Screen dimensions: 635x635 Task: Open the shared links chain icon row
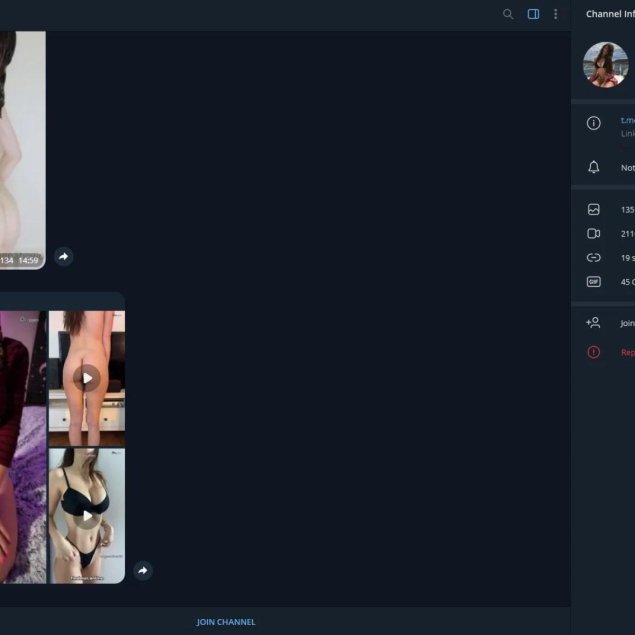pos(593,257)
